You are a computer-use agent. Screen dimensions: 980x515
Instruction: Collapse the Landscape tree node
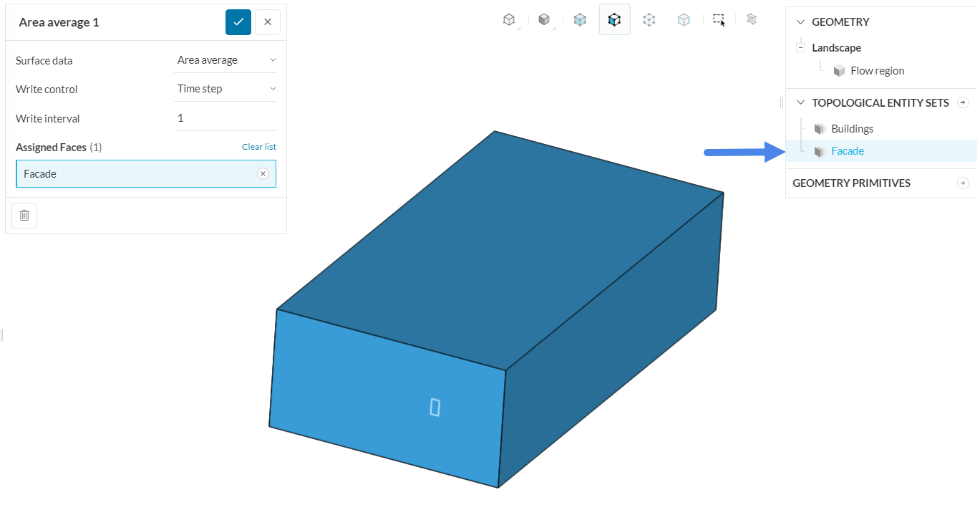click(x=800, y=48)
